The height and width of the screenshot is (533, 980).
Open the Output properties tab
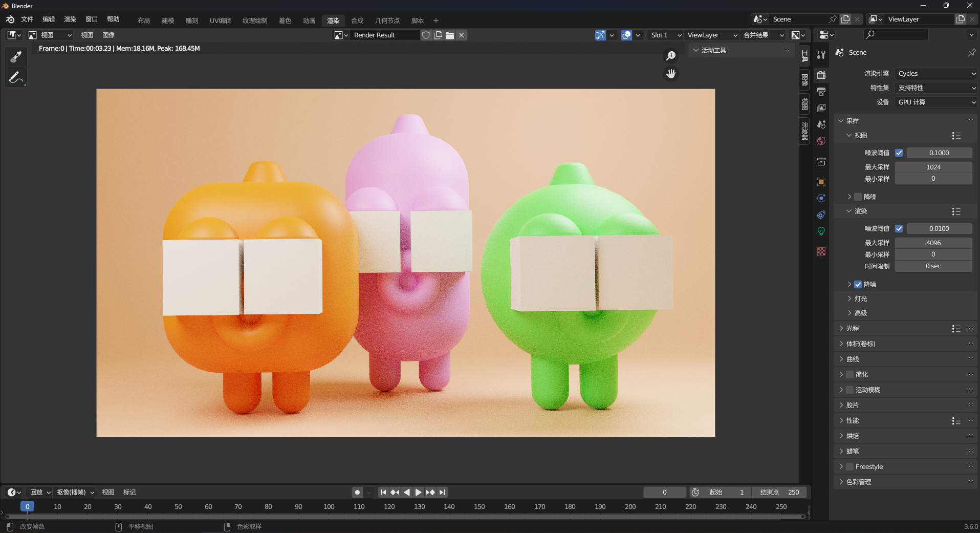[x=821, y=92]
